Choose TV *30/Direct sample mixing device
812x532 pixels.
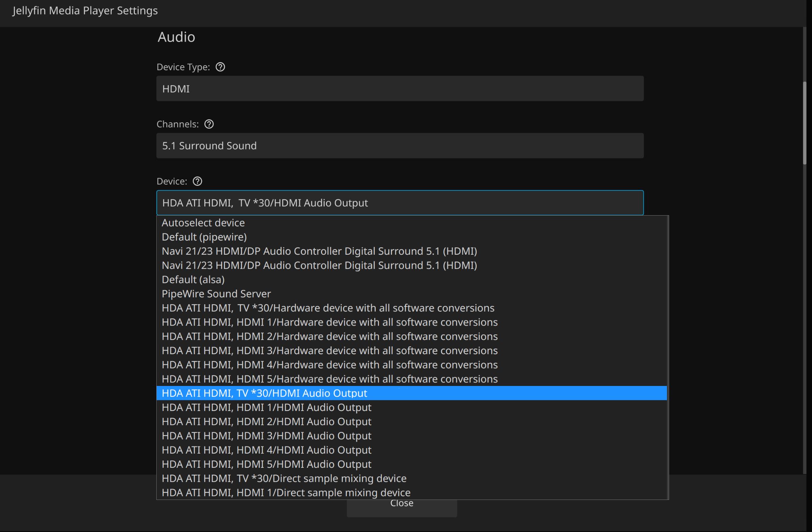[284, 478]
